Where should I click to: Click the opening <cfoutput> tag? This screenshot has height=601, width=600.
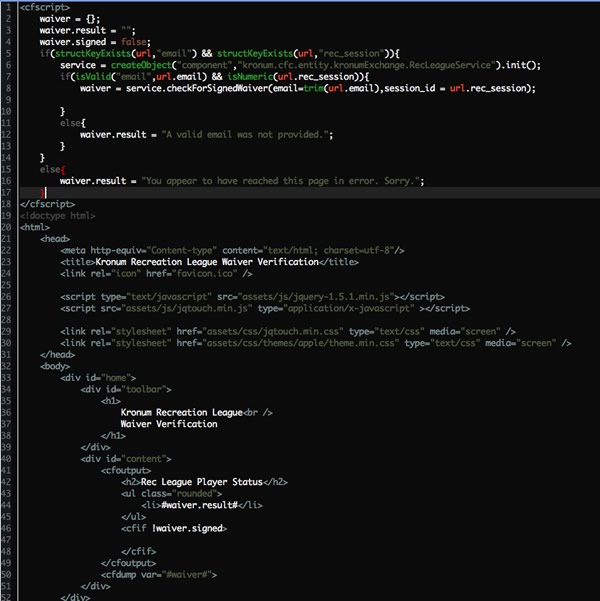click(x=126, y=470)
